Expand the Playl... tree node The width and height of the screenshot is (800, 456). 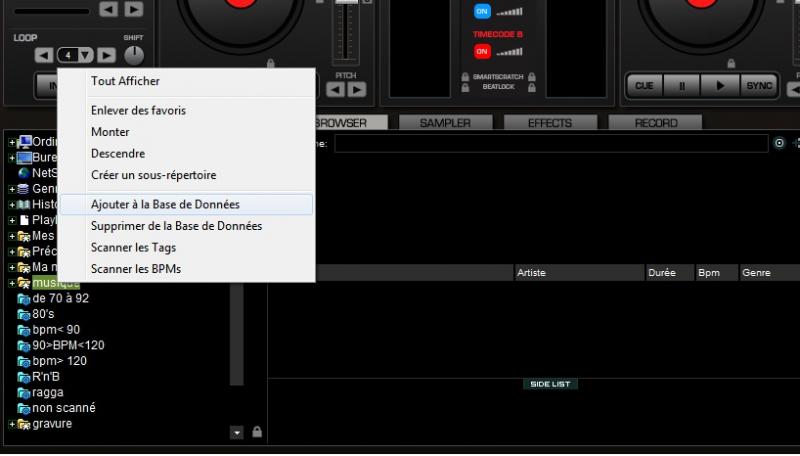tap(12, 221)
